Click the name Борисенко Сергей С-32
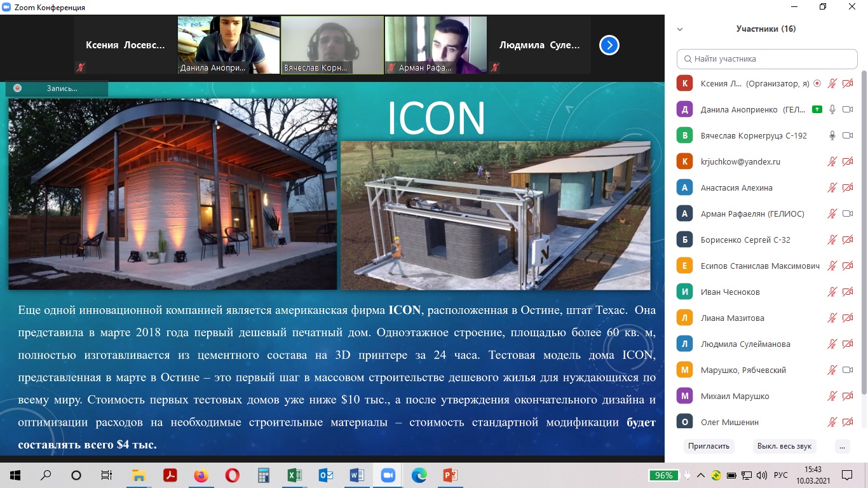The image size is (868, 488). (x=745, y=240)
